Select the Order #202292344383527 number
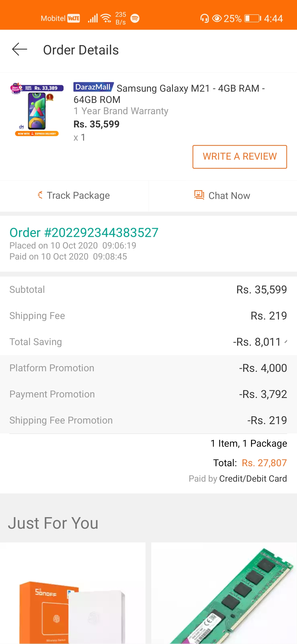 84,233
